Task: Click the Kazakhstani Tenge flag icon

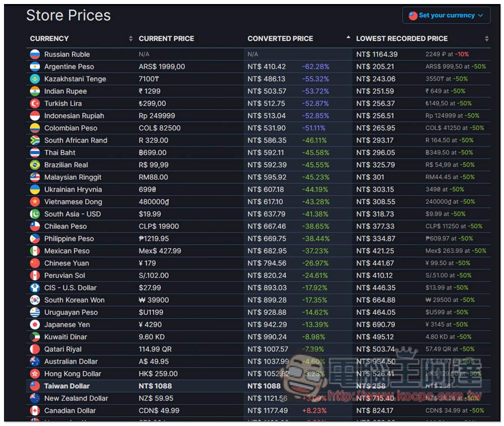Action: [35, 79]
